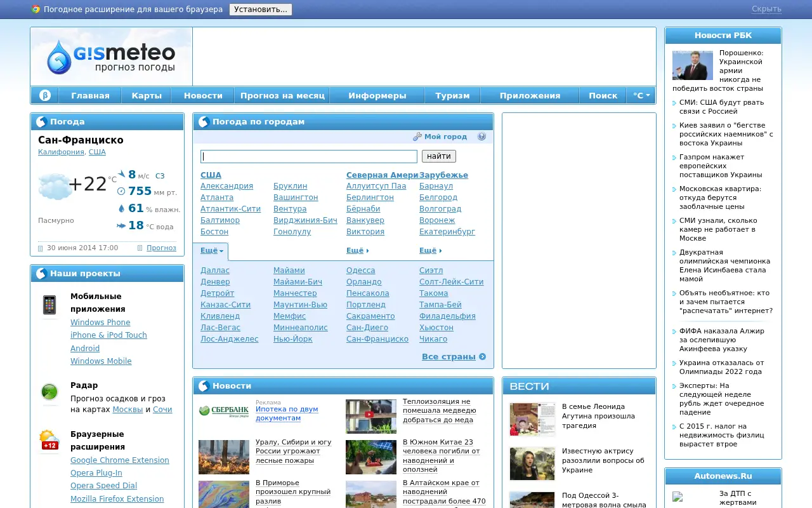The image size is (812, 508).
Task: Click the Новости panel header icon
Action: pyautogui.click(x=204, y=386)
